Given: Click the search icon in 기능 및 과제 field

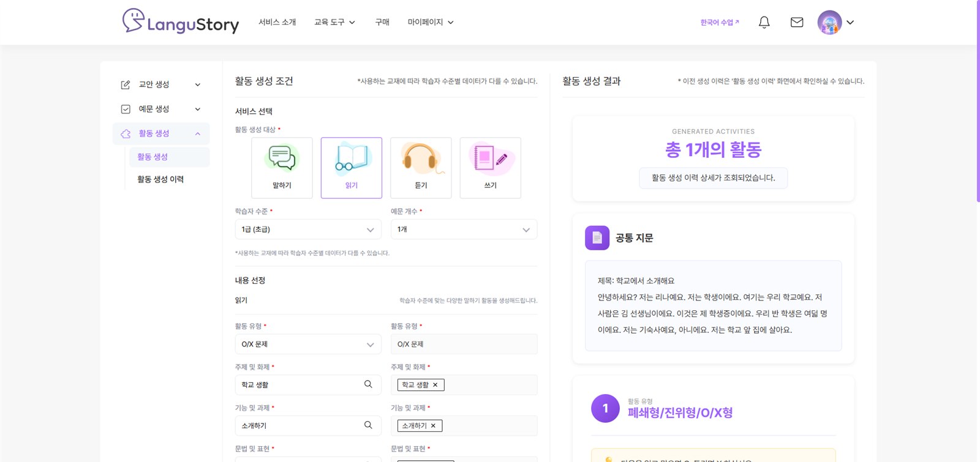Looking at the screenshot, I should click(368, 425).
